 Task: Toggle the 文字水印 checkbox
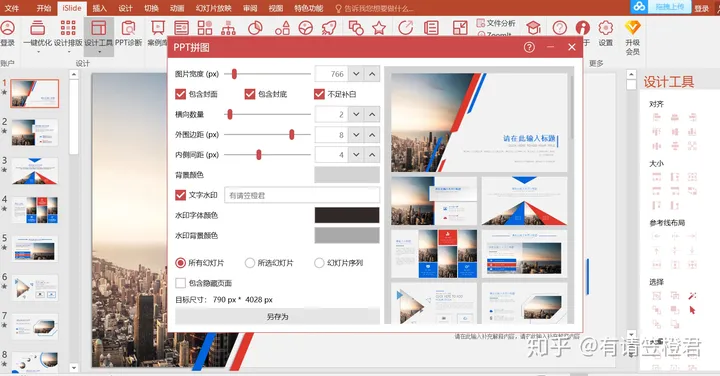pos(180,195)
